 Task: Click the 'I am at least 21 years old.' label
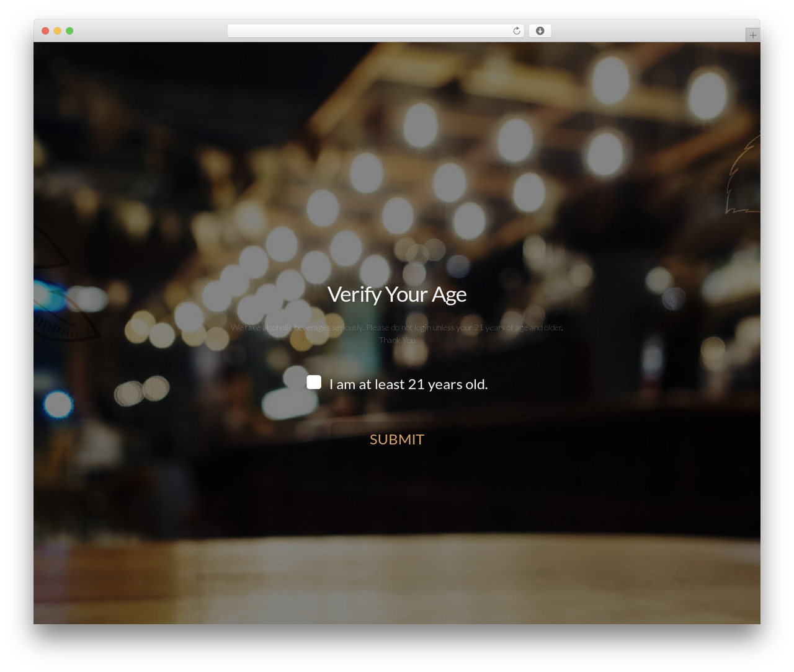point(409,384)
